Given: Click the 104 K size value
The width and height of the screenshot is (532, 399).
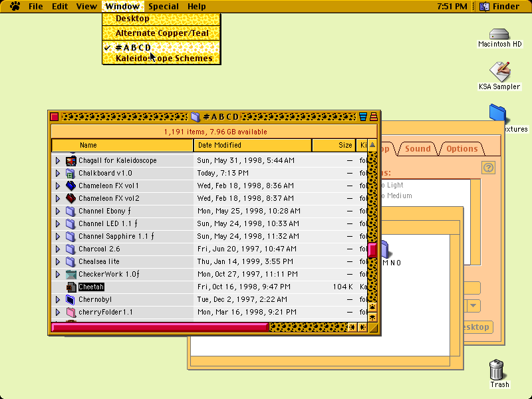Looking at the screenshot, I should tap(342, 287).
